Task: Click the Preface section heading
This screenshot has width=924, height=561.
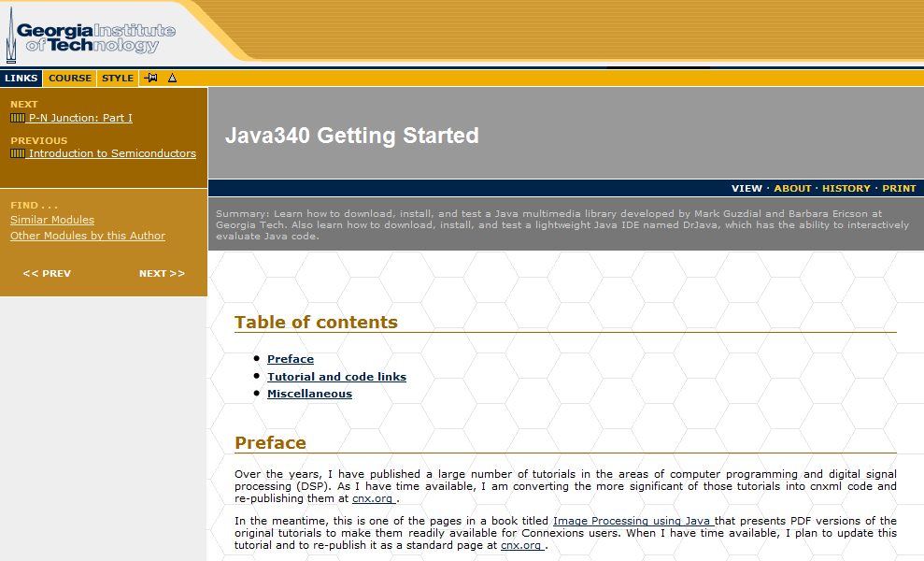Action: tap(271, 443)
